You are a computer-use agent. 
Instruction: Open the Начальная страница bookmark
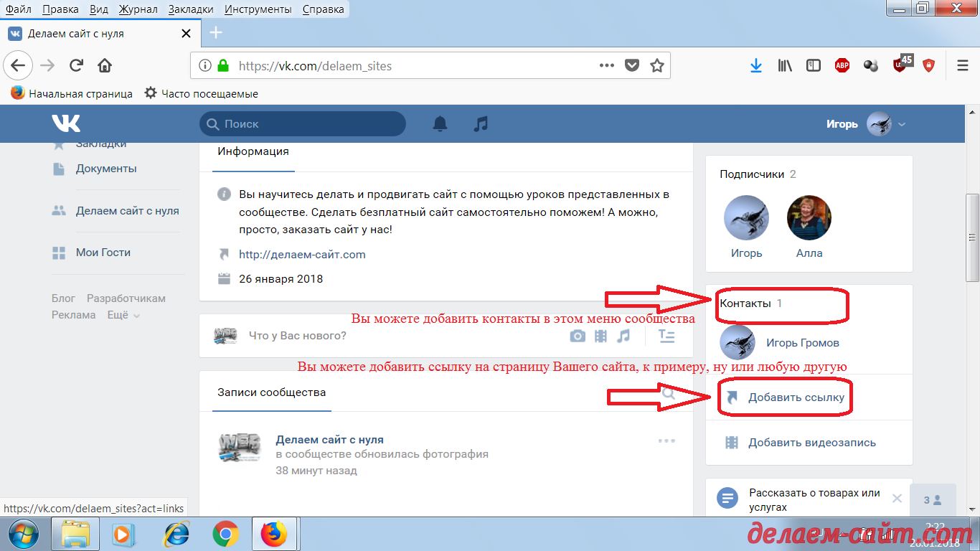pyautogui.click(x=72, y=93)
